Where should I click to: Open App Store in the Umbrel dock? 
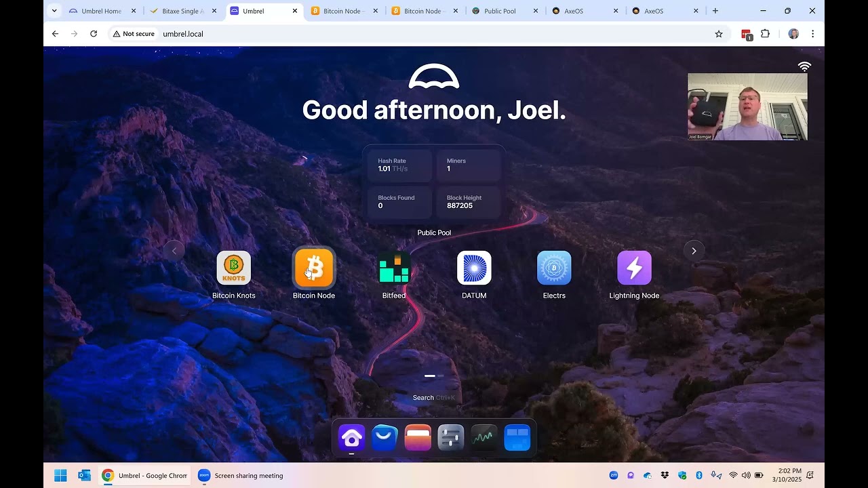(x=384, y=438)
